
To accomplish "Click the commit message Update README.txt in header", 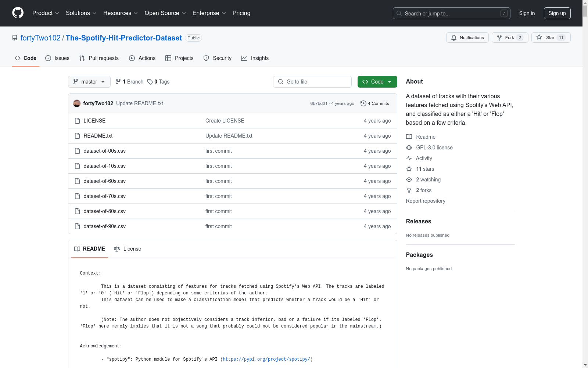I will (x=140, y=103).
